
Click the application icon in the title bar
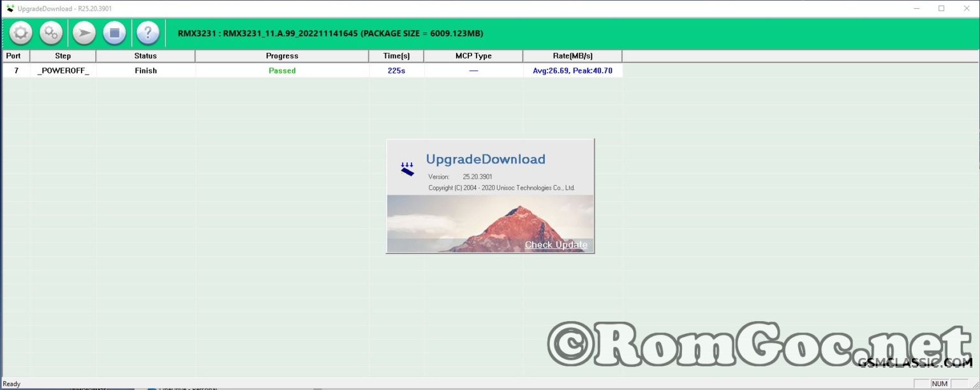click(8, 8)
